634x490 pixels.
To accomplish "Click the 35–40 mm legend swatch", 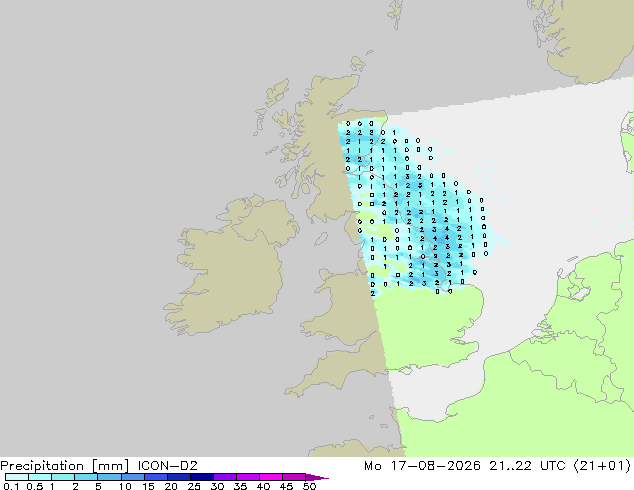I will pos(247,477).
